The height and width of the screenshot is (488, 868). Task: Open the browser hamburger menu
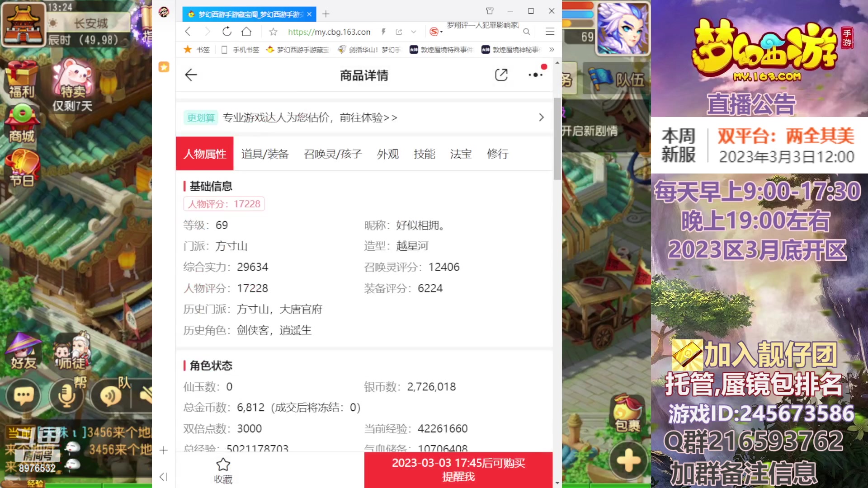click(550, 32)
